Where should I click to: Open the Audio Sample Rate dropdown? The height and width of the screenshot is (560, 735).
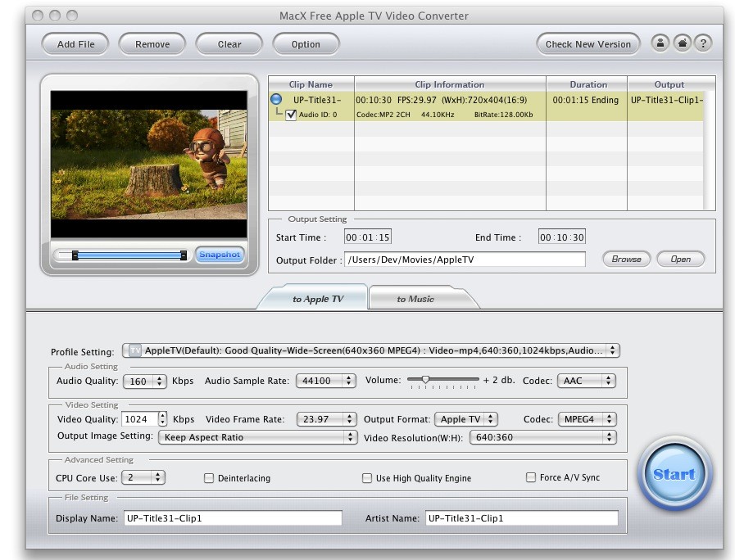point(326,381)
